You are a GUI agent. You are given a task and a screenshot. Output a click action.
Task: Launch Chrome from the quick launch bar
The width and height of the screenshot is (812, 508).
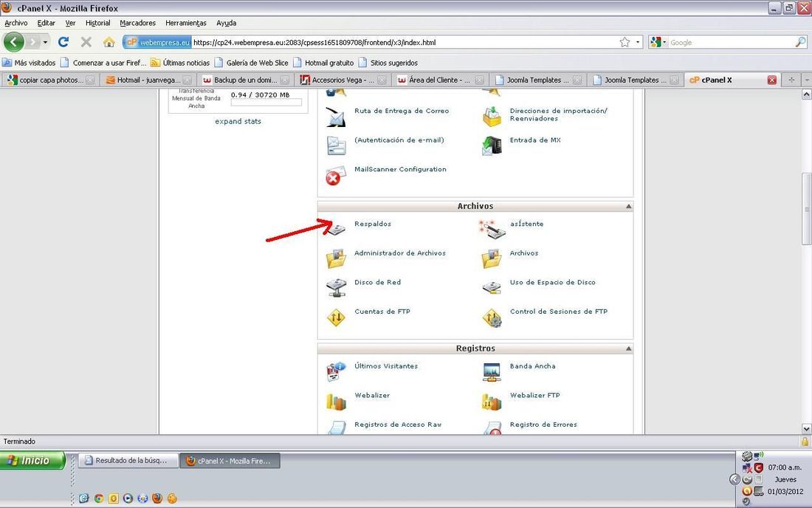pos(98,498)
